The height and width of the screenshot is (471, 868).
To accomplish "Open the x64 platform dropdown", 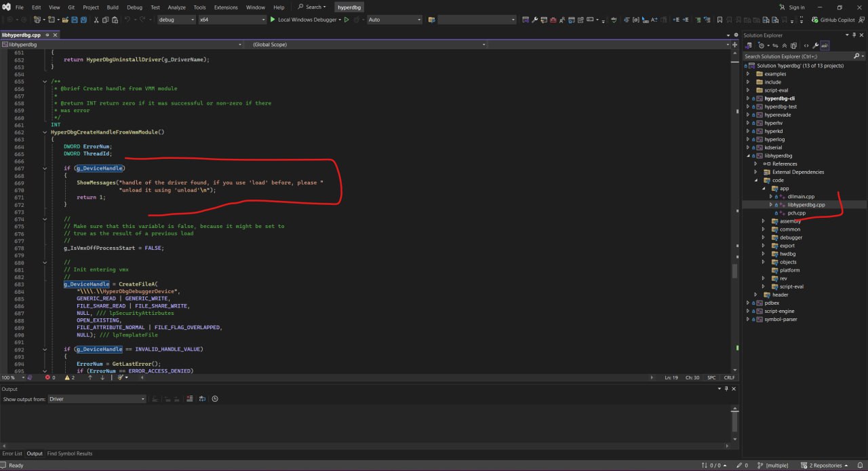I will (x=231, y=20).
